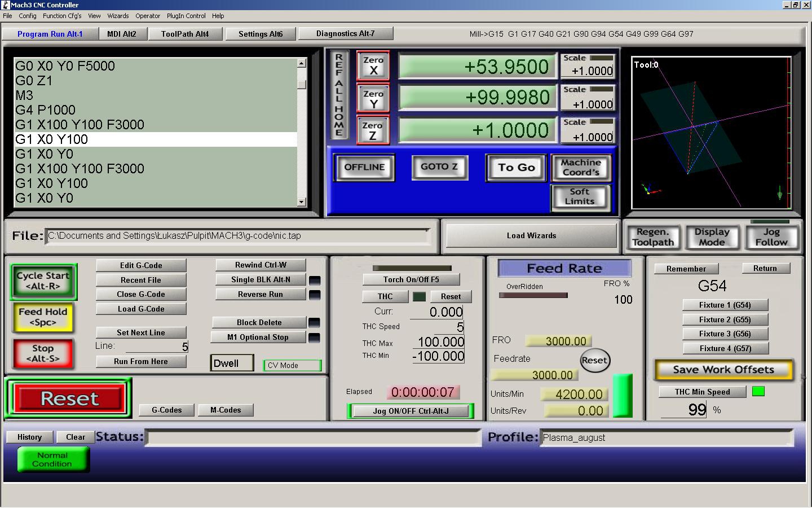Click the Line number input field
This screenshot has width=812, height=508.
pos(157,347)
